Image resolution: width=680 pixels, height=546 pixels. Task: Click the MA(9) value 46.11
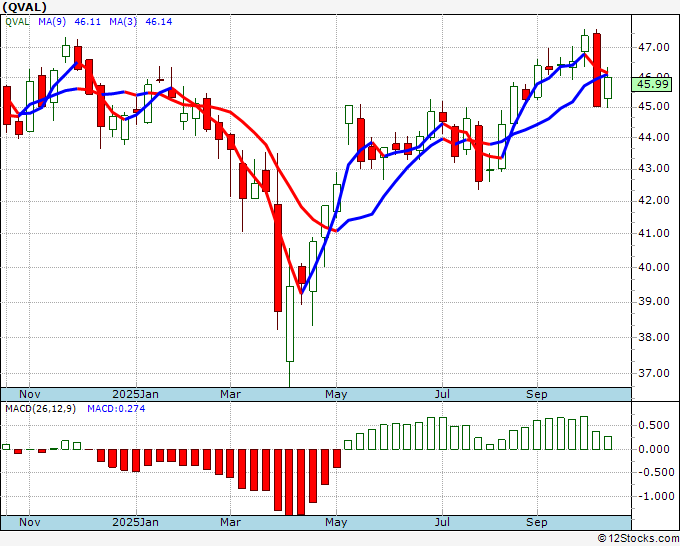tap(88, 22)
